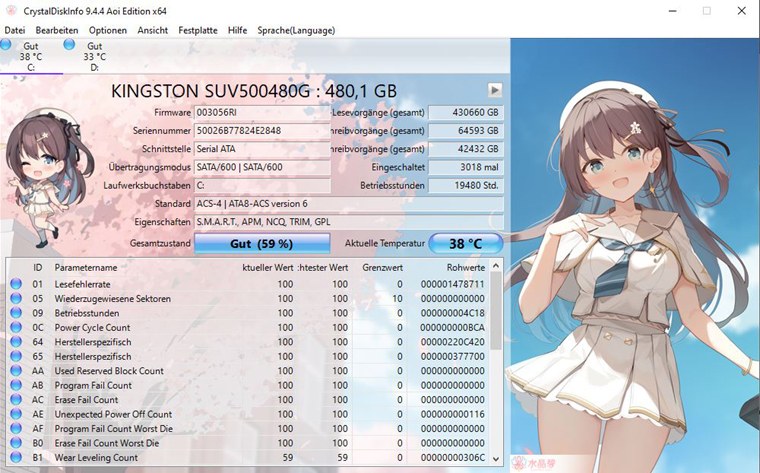
Task: Click the Eingeschaltet value 3018 mal
Action: coord(466,167)
